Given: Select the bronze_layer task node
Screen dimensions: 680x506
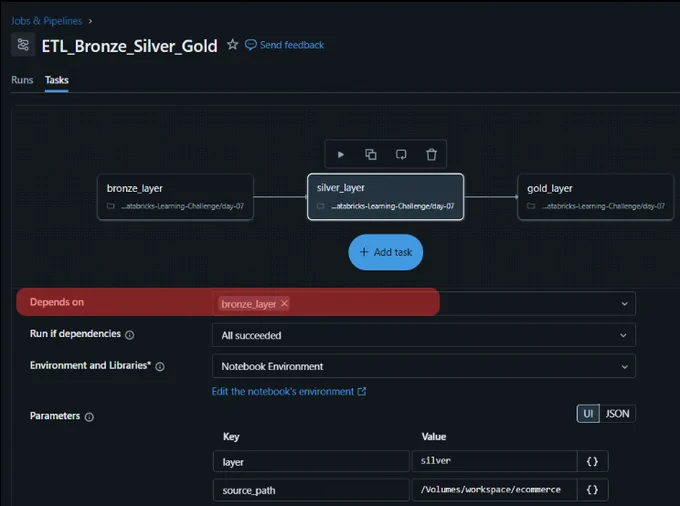Looking at the screenshot, I should click(175, 197).
